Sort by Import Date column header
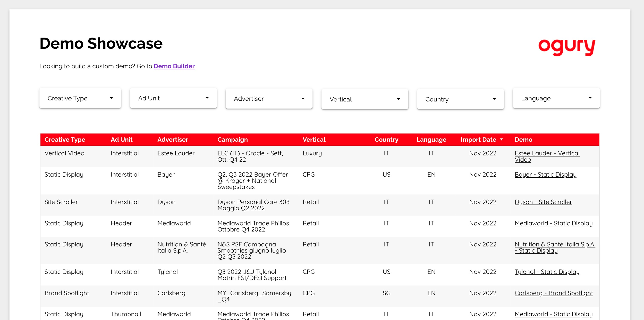 pyautogui.click(x=478, y=140)
